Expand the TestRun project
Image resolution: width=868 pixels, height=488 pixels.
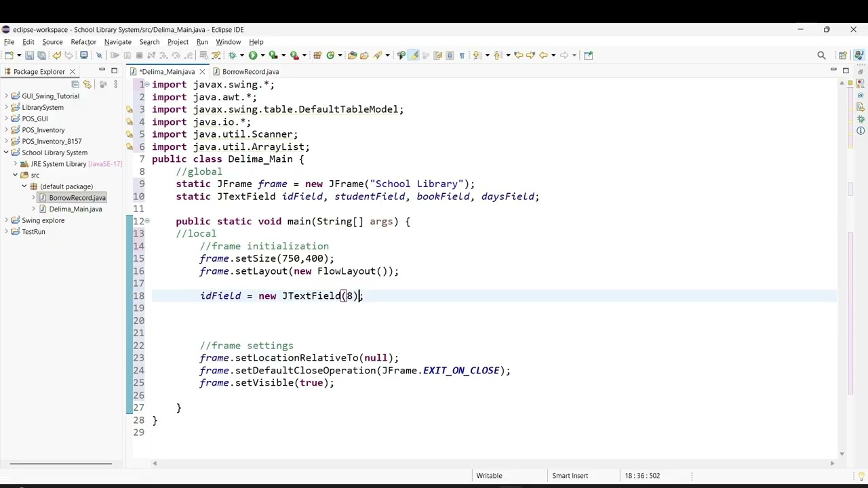6,232
